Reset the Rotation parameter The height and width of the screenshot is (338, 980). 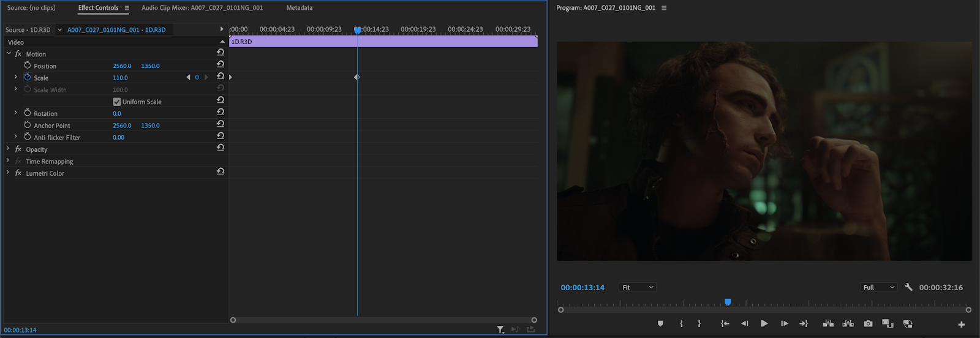tap(221, 112)
